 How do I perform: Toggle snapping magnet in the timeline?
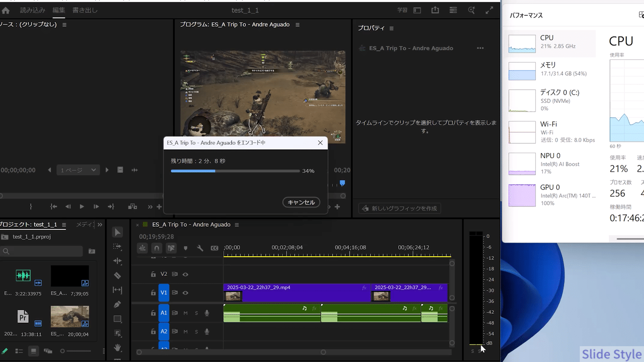point(157,248)
